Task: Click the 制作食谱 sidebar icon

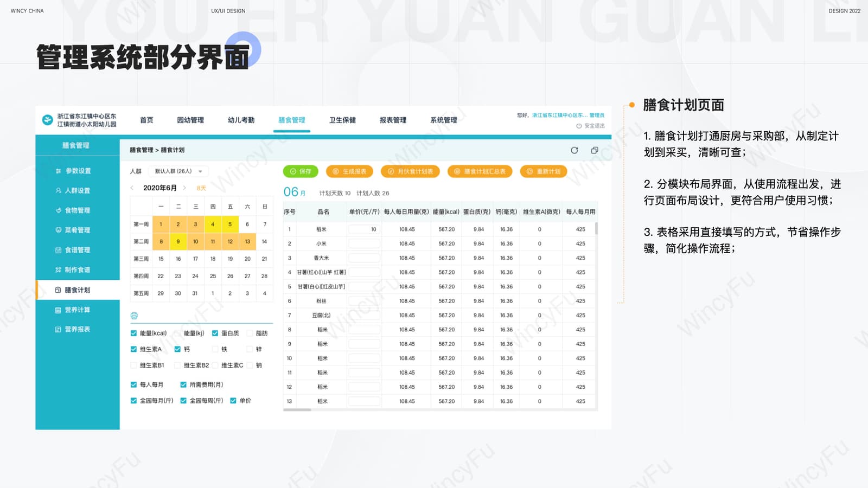Action: [58, 269]
